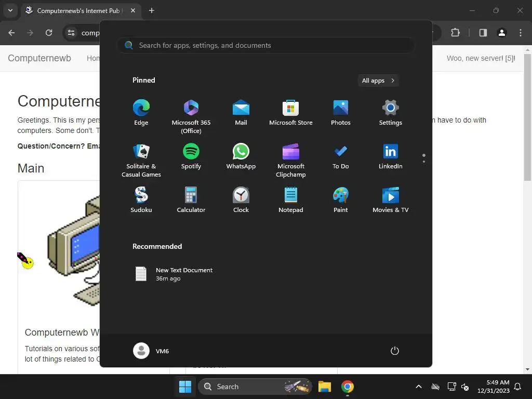Screen dimensions: 532x399
Task: Open Settings from pinned apps
Action: (x=391, y=112)
